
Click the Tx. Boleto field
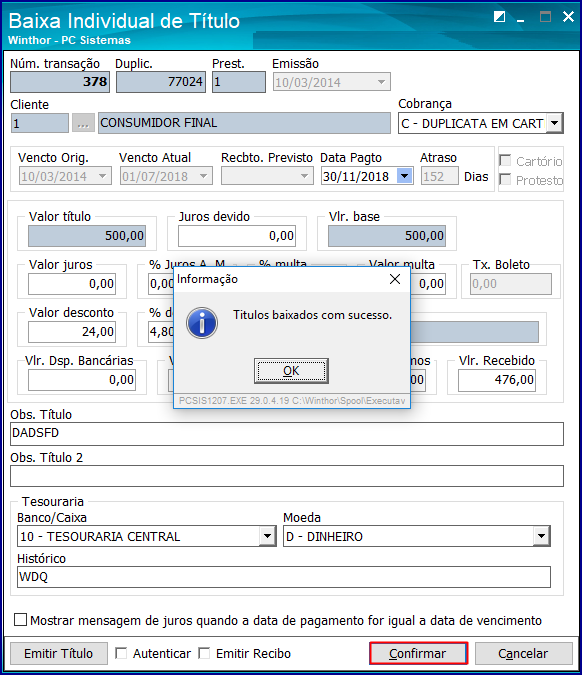click(511, 284)
